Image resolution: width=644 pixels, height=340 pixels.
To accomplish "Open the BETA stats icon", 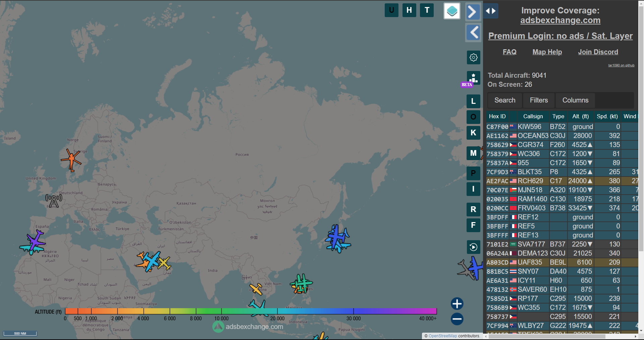I will point(473,78).
